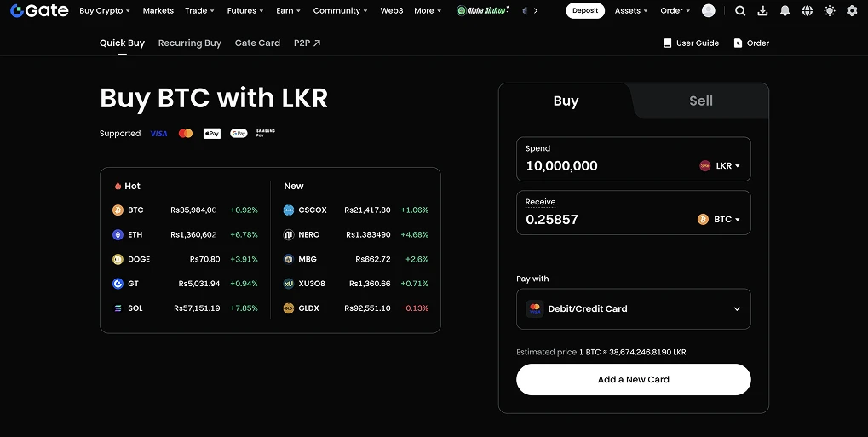868x437 pixels.
Task: Open the search magnifier icon
Action: (x=740, y=10)
